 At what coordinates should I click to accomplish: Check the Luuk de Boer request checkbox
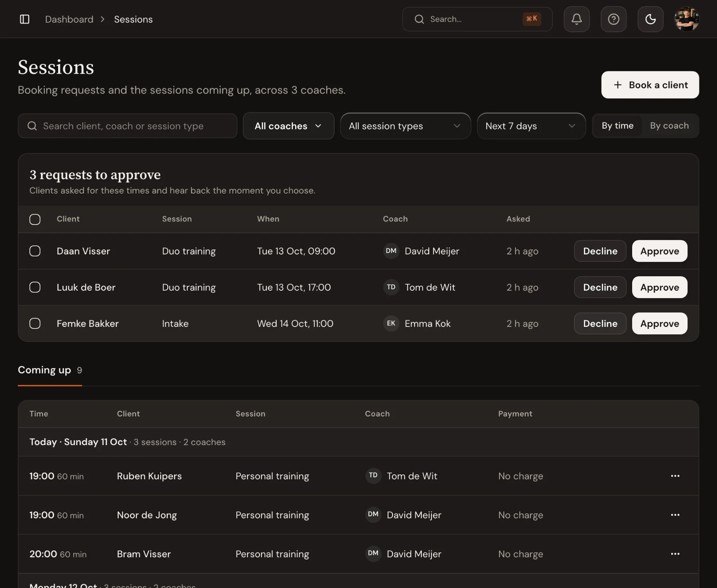click(x=35, y=287)
